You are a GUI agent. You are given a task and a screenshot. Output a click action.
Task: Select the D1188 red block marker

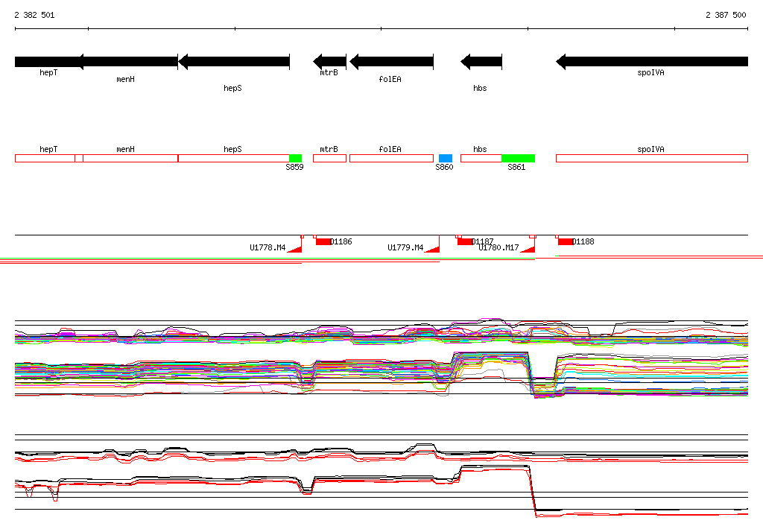pyautogui.click(x=566, y=241)
